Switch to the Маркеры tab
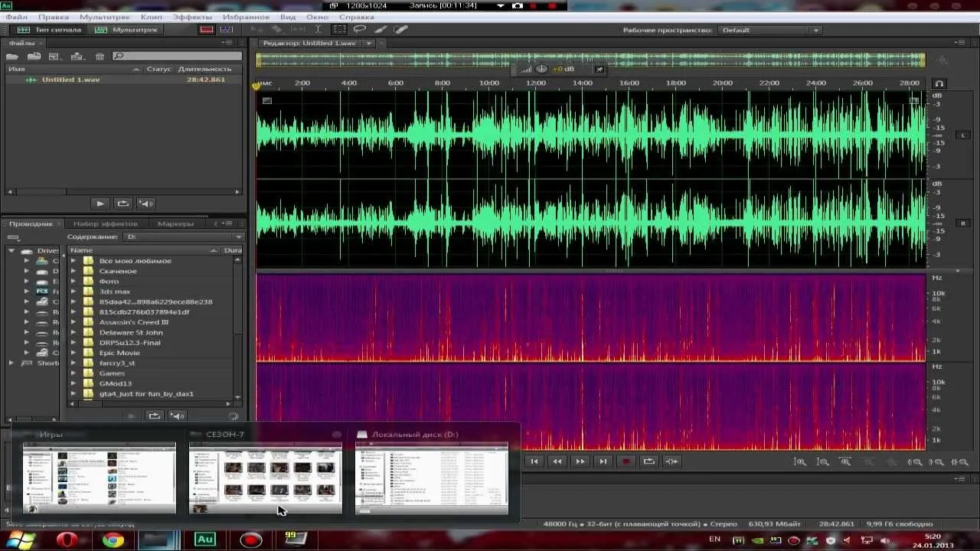980x551 pixels. 175,223
